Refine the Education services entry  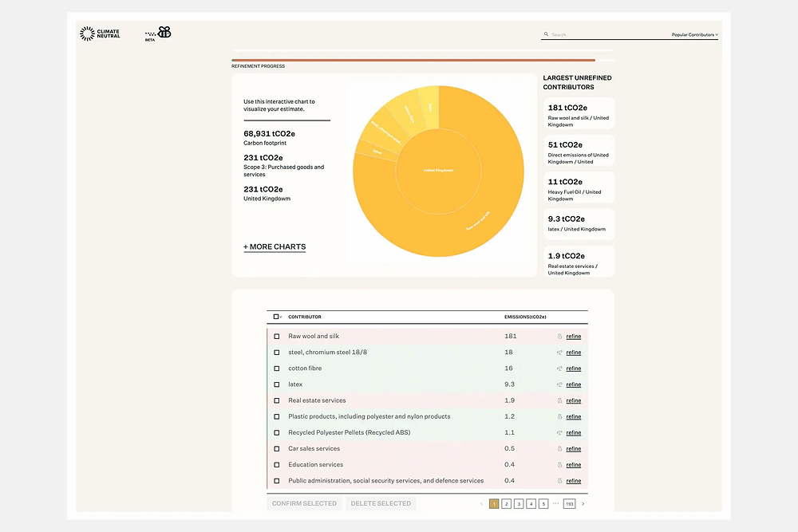(574, 465)
